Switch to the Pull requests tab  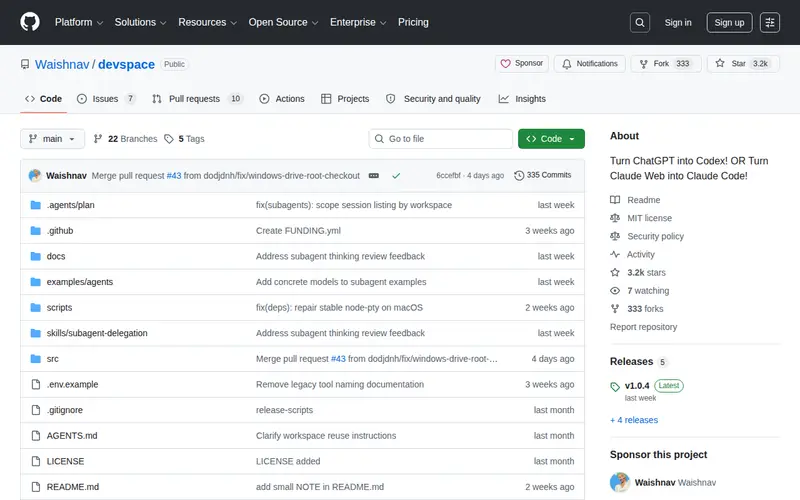click(197, 98)
